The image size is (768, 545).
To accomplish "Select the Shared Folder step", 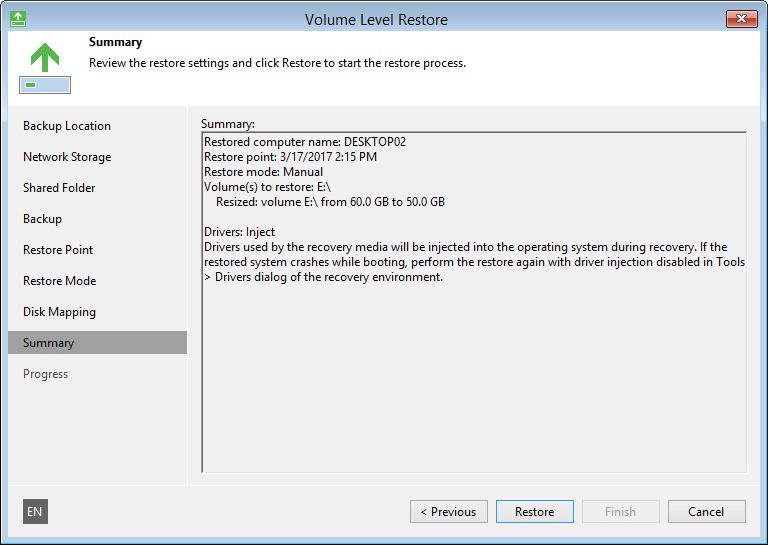I will click(59, 188).
